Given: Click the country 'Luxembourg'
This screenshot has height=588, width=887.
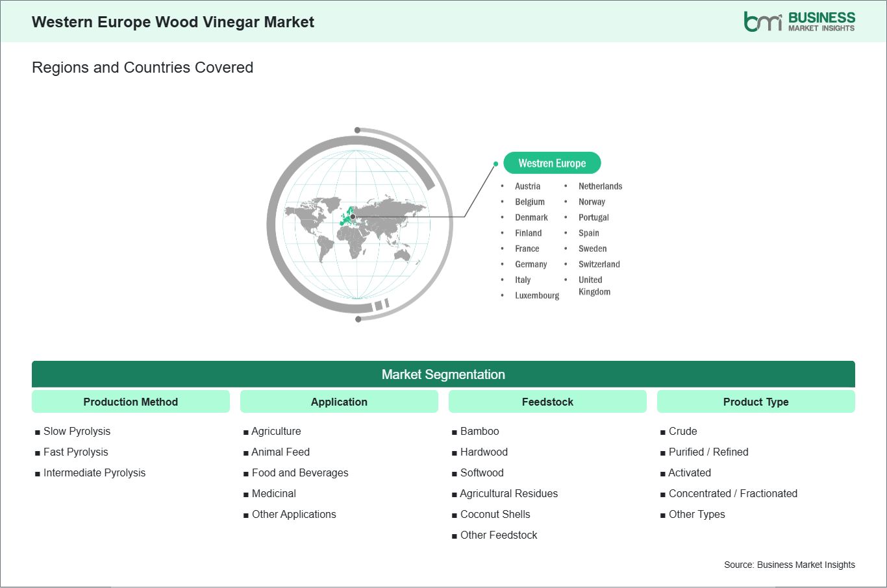Looking at the screenshot, I should tap(537, 295).
